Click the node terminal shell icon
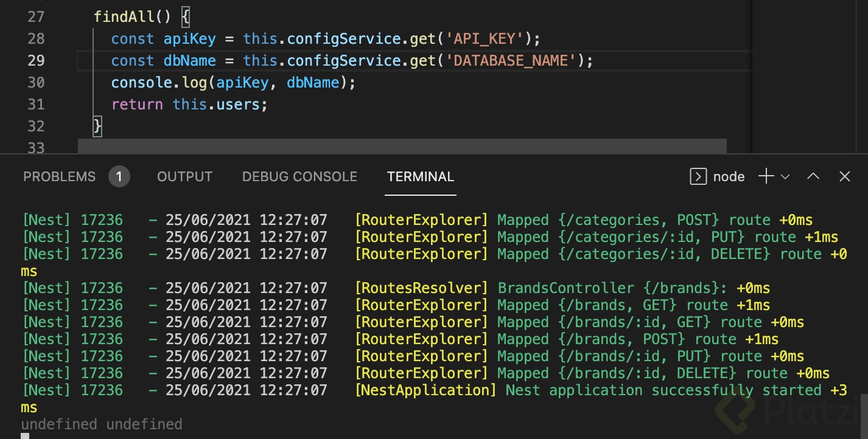 click(698, 176)
